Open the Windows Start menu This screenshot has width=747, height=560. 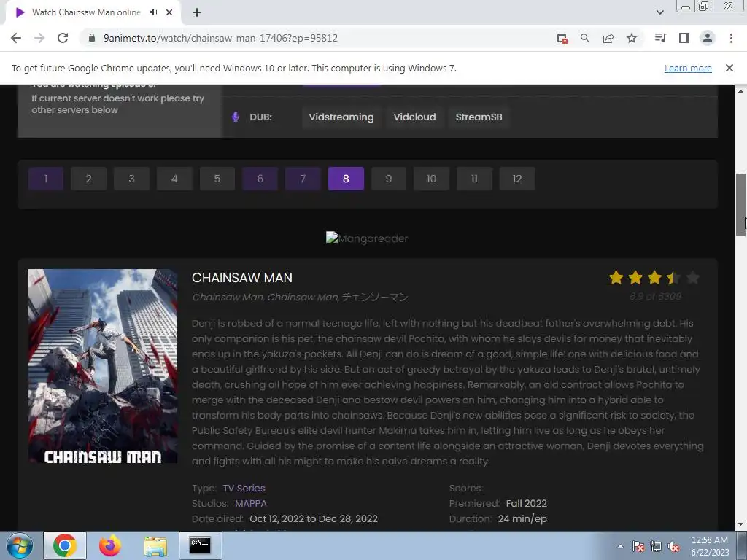(x=20, y=545)
